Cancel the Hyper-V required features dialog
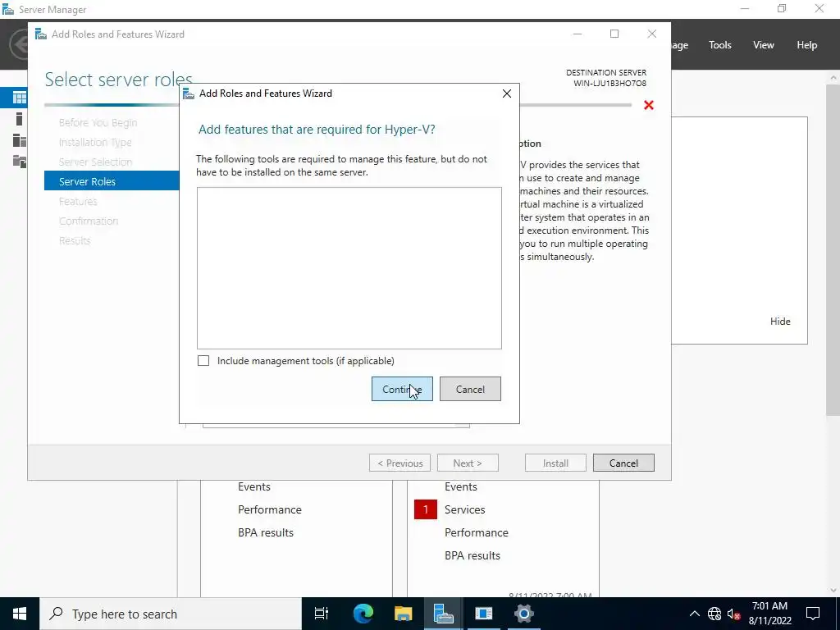The height and width of the screenshot is (630, 840). (x=470, y=389)
